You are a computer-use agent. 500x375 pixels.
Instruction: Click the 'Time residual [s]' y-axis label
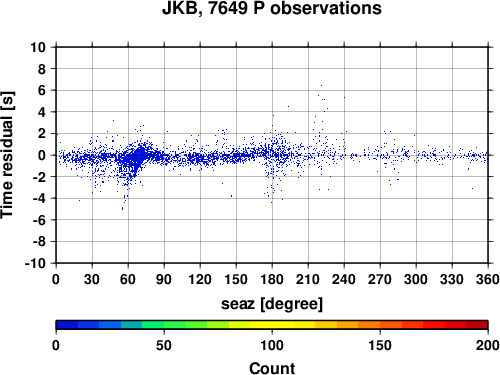(x=7, y=155)
